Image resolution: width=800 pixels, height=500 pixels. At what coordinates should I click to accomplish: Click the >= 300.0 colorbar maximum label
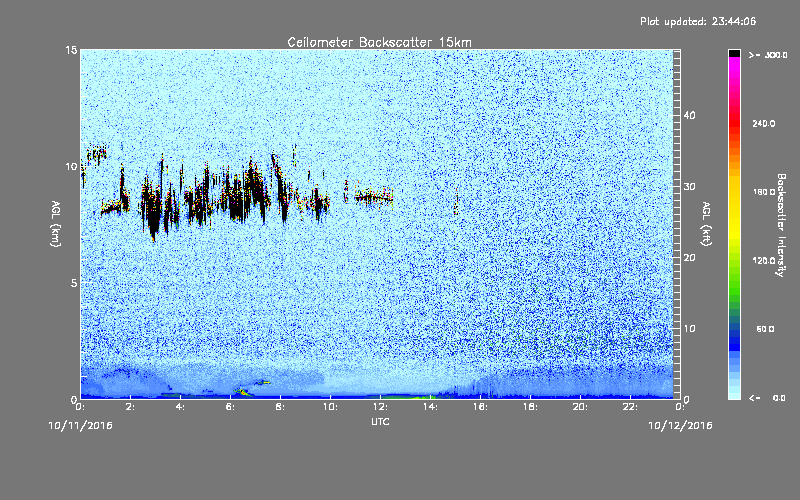[x=768, y=55]
